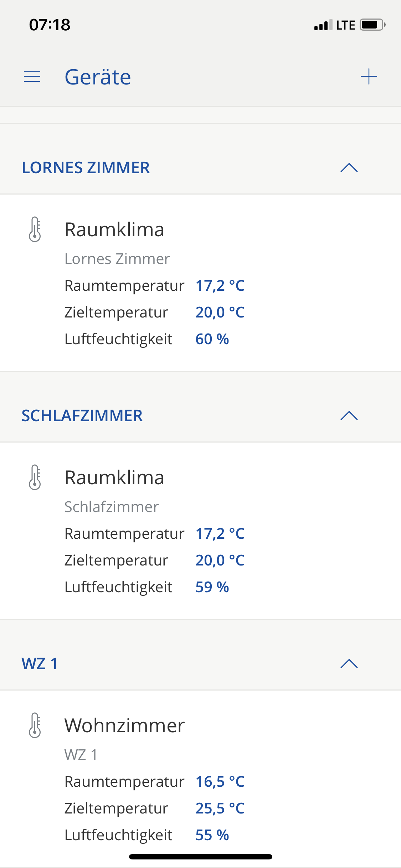
Task: Tap the plus icon to add device
Action: click(369, 77)
